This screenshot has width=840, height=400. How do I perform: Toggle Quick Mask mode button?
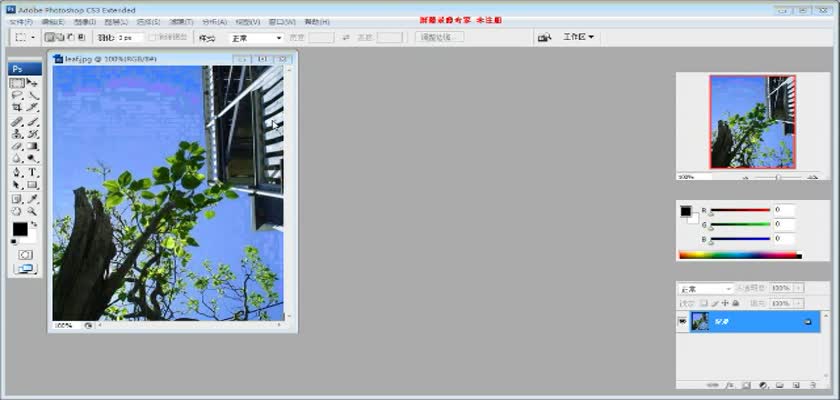click(24, 255)
